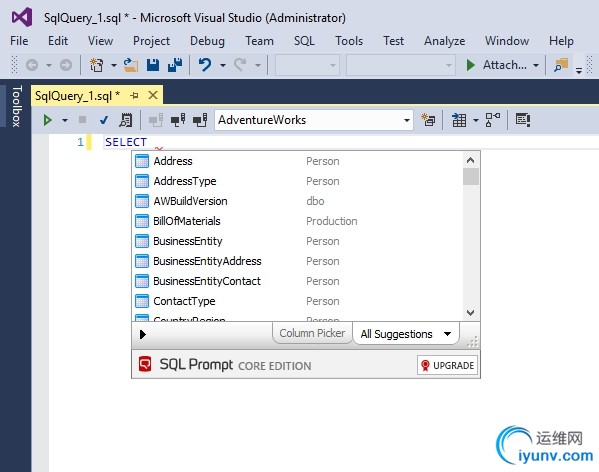Click the Include Actual Execution Plan icon

pos(493,120)
